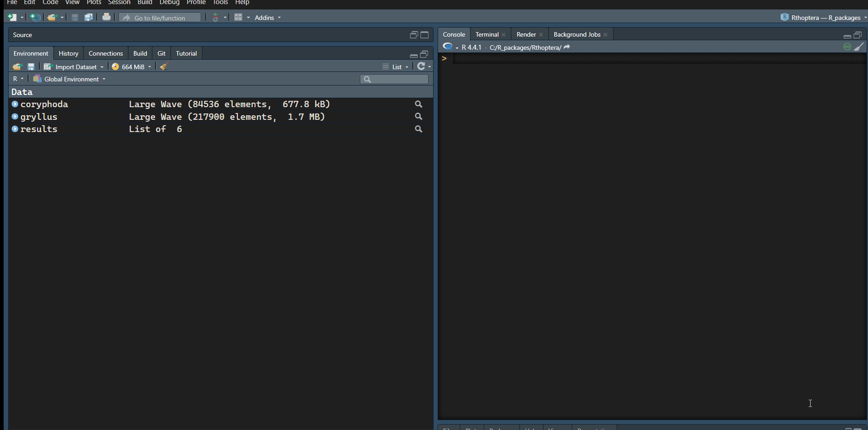Open the Global Environment dropdown
The image size is (868, 430).
point(70,79)
